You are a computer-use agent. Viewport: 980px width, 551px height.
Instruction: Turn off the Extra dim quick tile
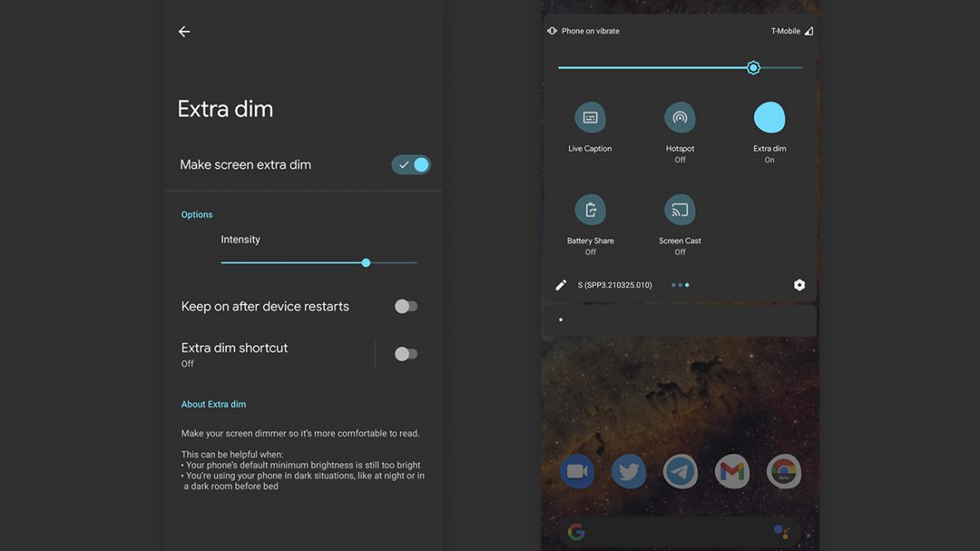click(x=769, y=118)
